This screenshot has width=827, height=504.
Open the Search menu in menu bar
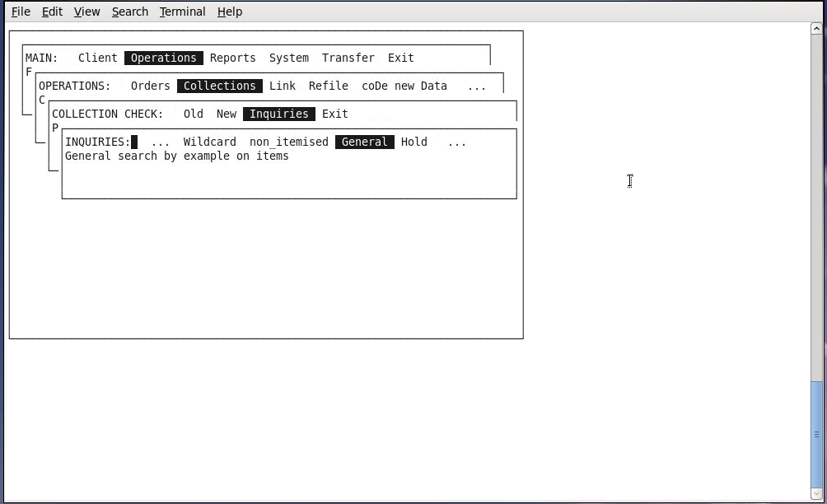(130, 12)
